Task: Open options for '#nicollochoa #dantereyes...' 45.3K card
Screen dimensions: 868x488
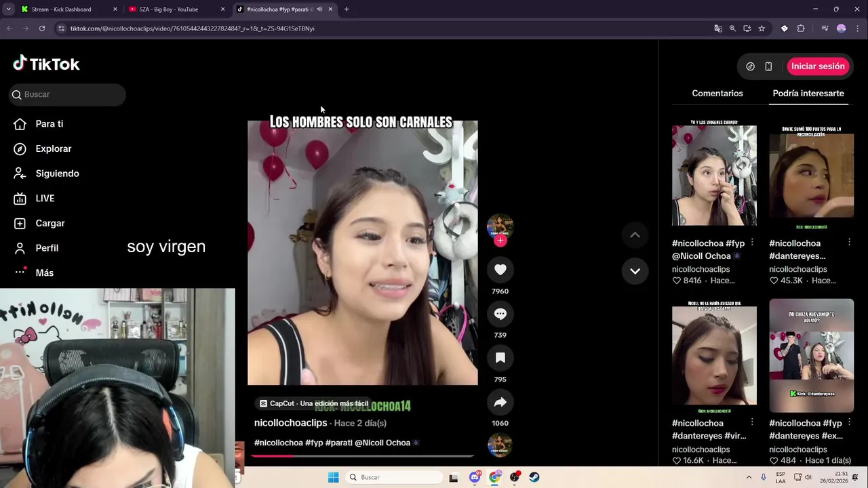Action: click(x=849, y=242)
